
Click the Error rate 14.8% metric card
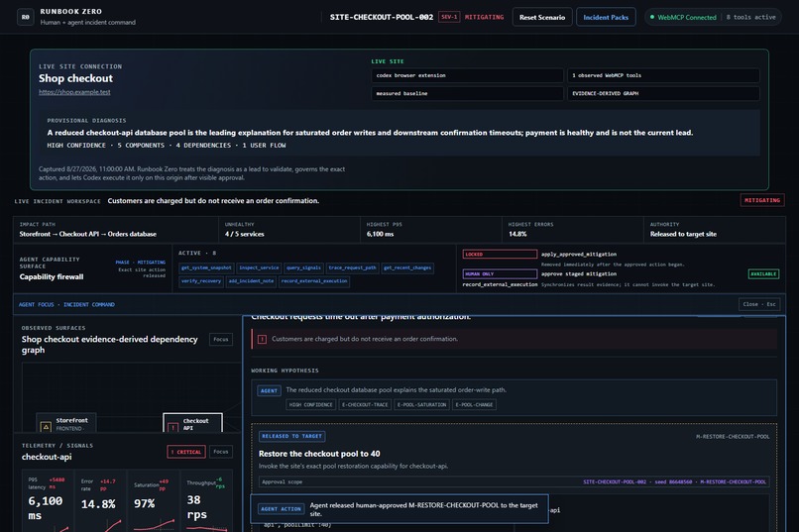(101, 501)
